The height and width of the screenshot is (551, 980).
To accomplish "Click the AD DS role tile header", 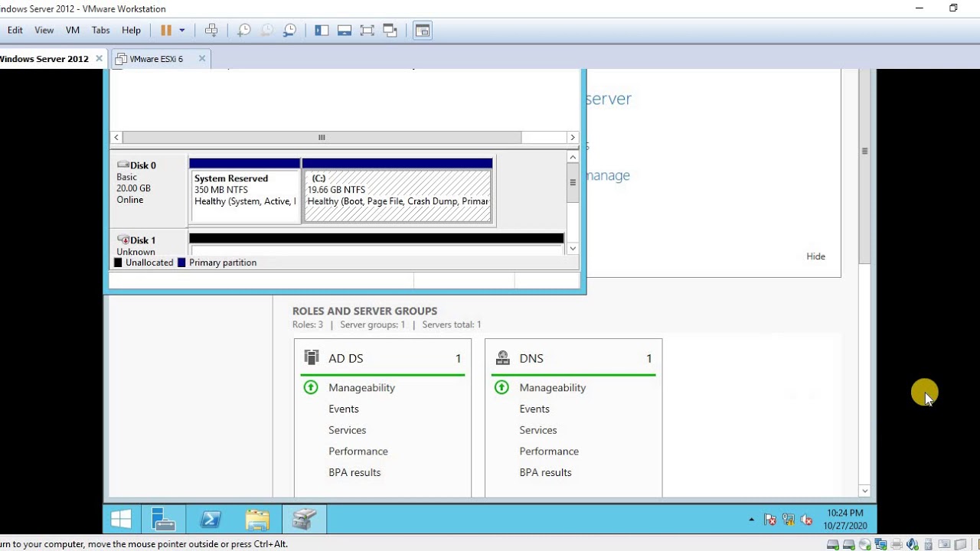I will [x=383, y=358].
